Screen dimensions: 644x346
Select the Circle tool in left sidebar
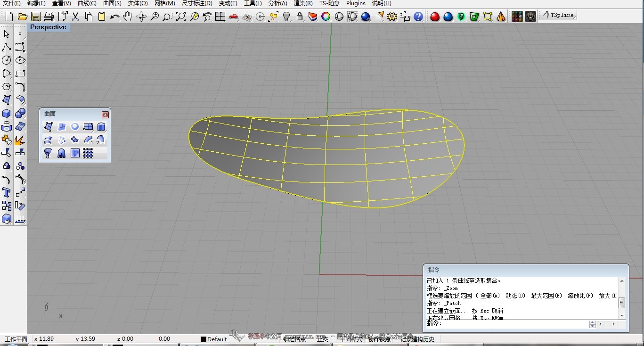[7, 60]
